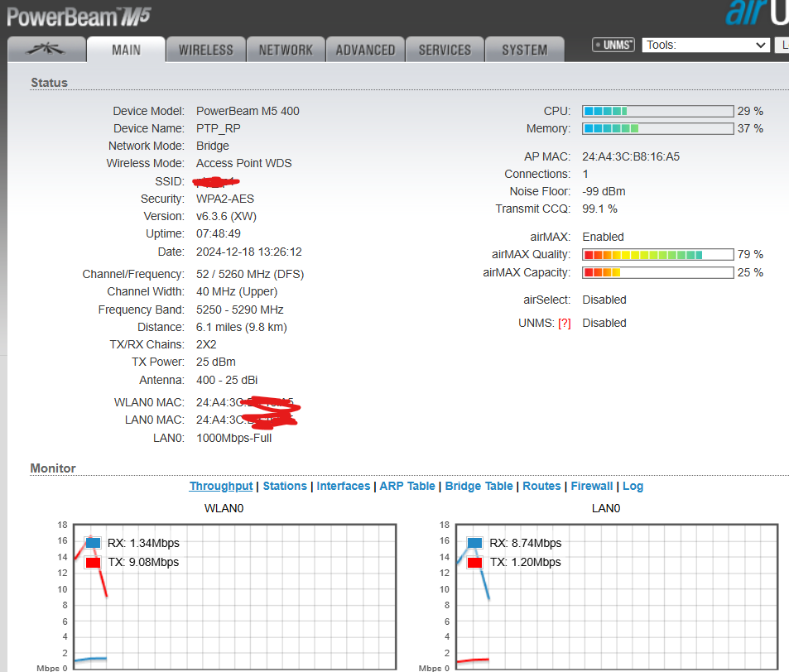The width and height of the screenshot is (789, 672).
Task: Click uptime value 07:48:49
Action: tap(219, 234)
